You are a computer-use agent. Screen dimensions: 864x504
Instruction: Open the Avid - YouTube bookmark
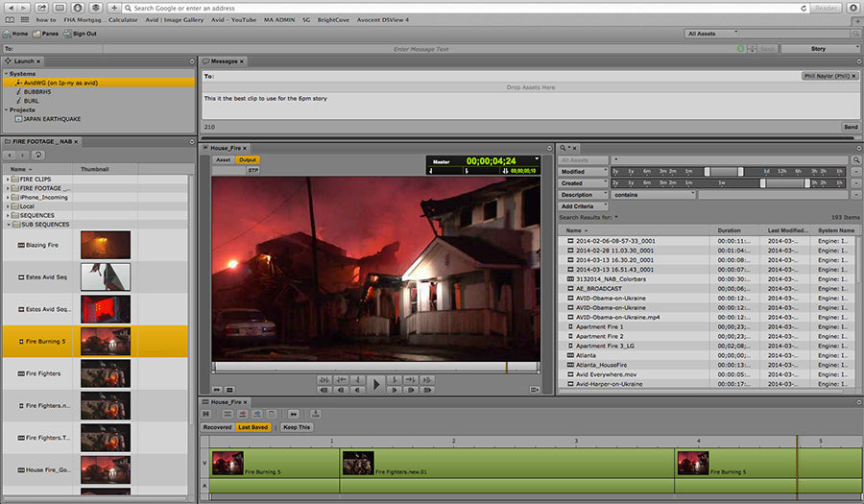[233, 20]
